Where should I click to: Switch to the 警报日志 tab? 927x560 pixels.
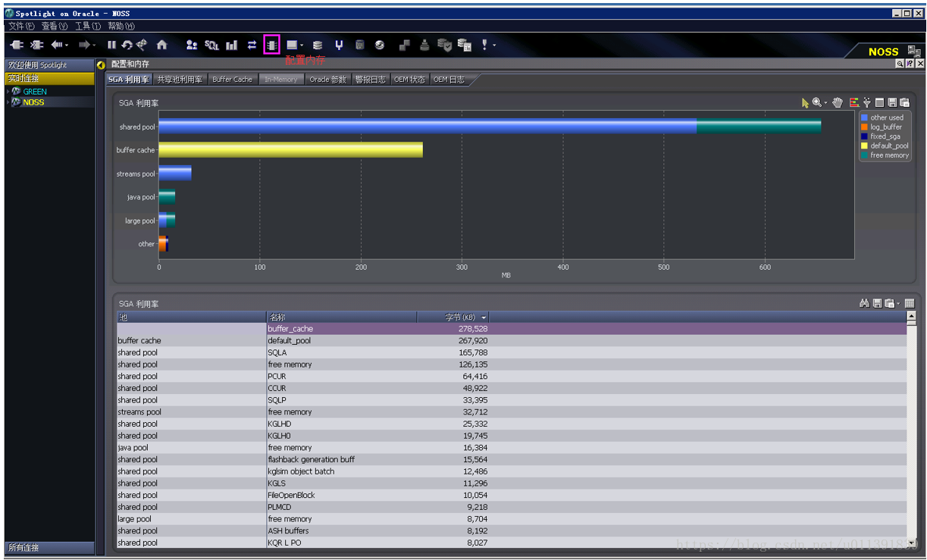pos(371,79)
